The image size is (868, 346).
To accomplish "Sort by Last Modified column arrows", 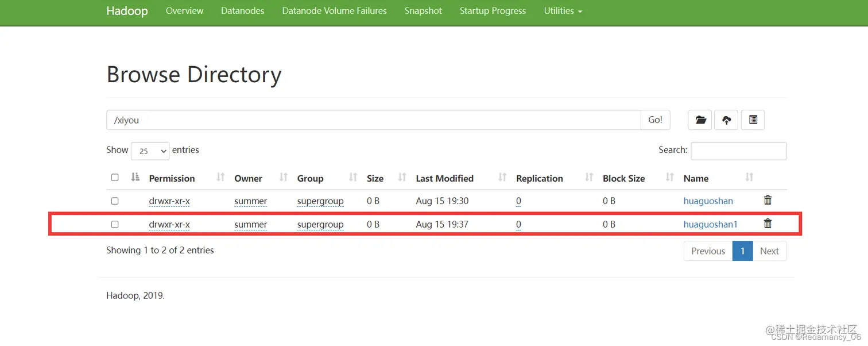I will [502, 178].
